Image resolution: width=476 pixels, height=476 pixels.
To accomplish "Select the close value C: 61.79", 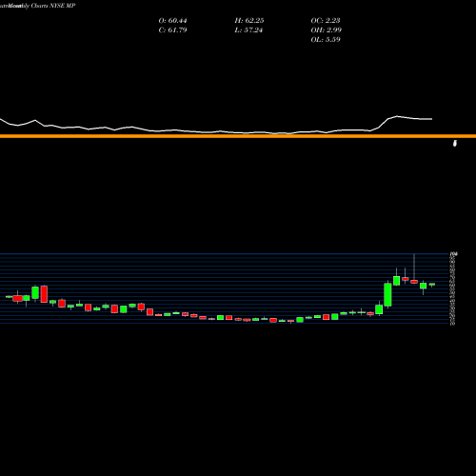I will [x=172, y=30].
